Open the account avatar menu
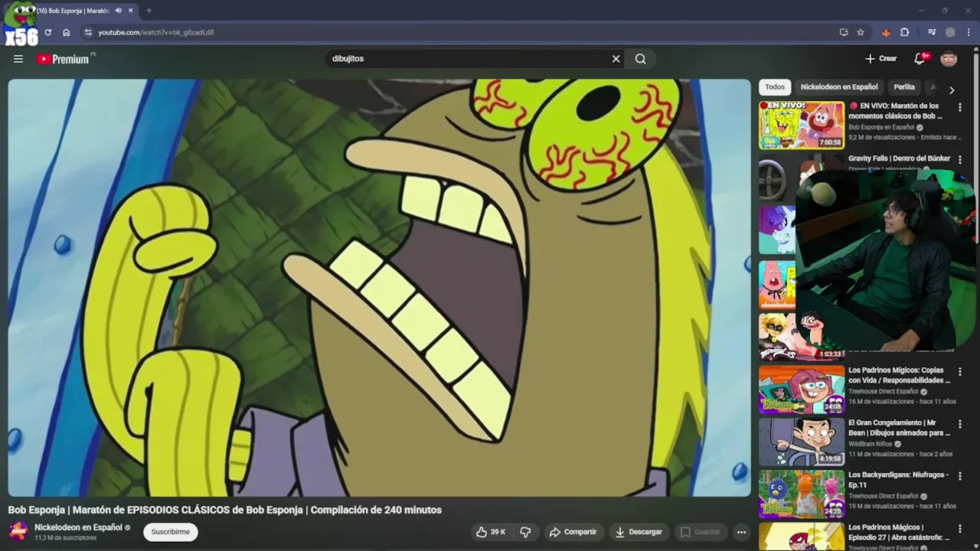 coord(949,59)
